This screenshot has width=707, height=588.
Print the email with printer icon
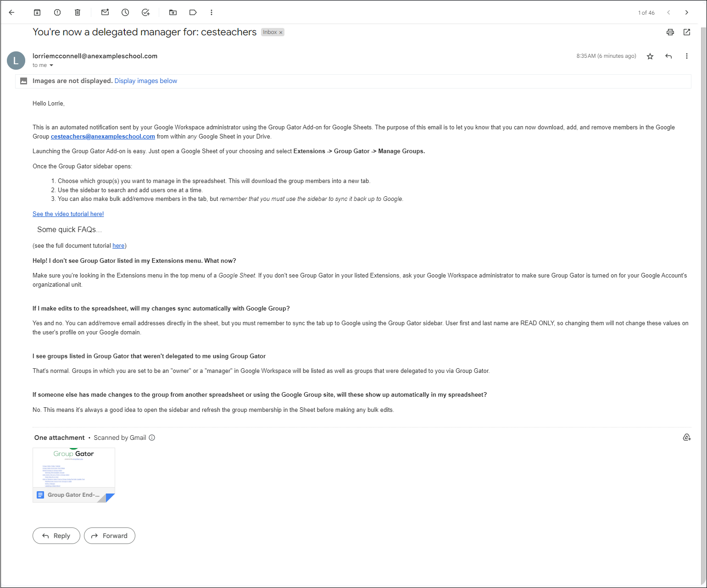[x=670, y=32]
